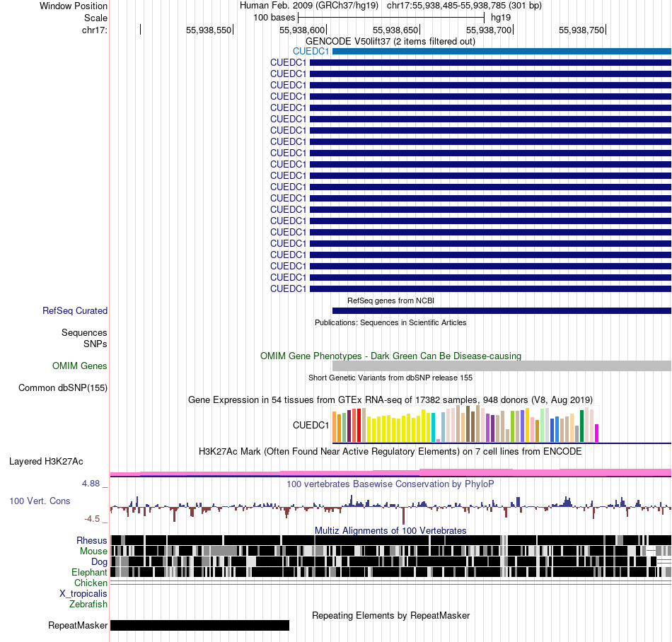Click the Zebrafish species label

coord(88,605)
